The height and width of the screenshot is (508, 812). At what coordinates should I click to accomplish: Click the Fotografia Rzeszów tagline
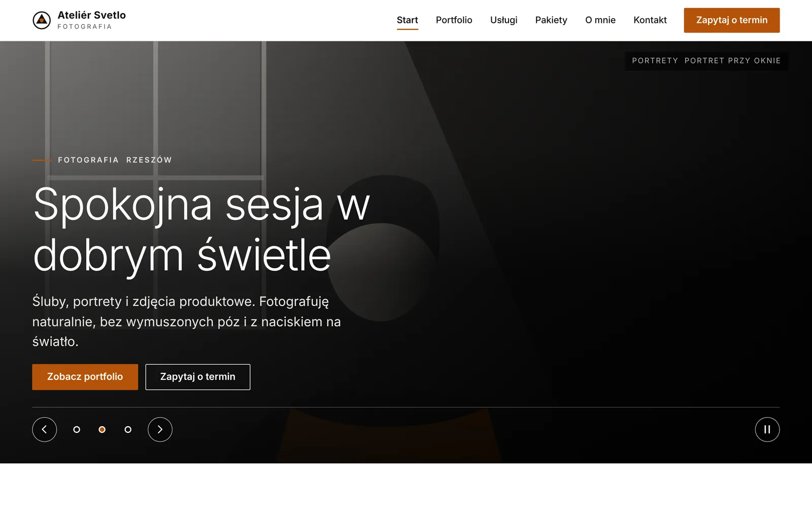pos(115,160)
